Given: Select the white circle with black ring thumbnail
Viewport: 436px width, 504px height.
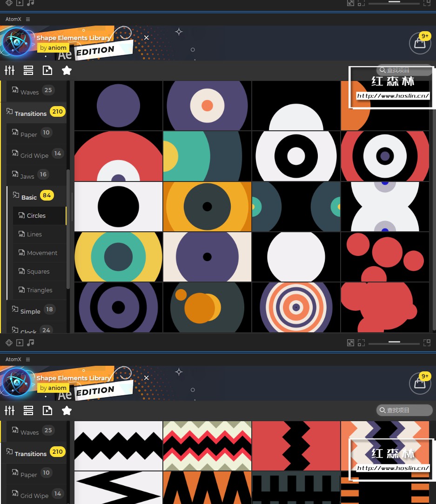Looking at the screenshot, I should click(296, 156).
